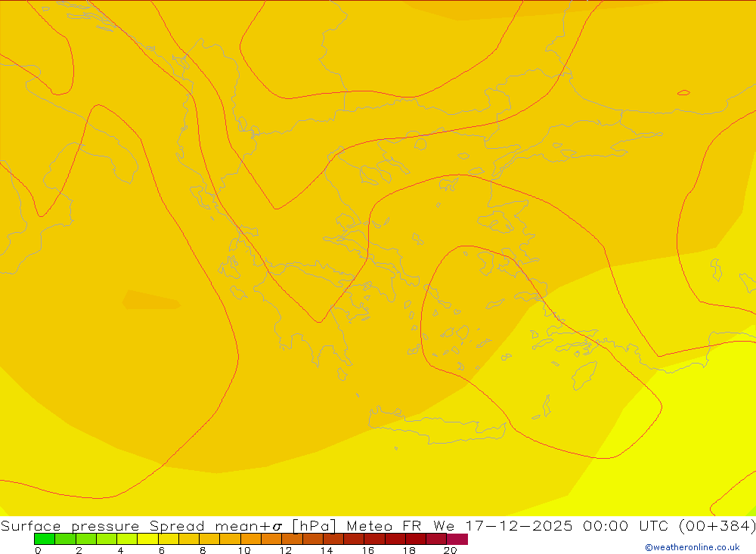Select the legend swatch starting at label 14

pos(333,539)
